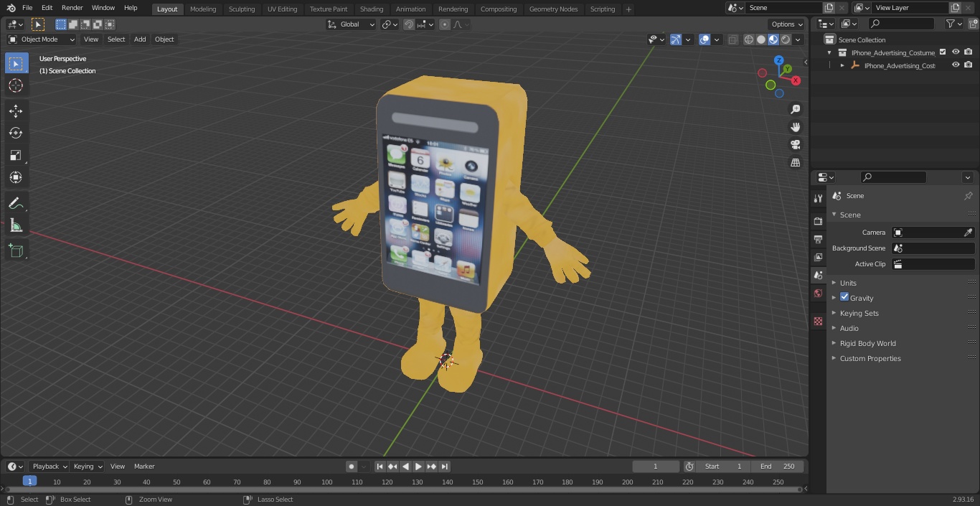Open the Texture properties tab
The image size is (980, 506).
(x=818, y=321)
